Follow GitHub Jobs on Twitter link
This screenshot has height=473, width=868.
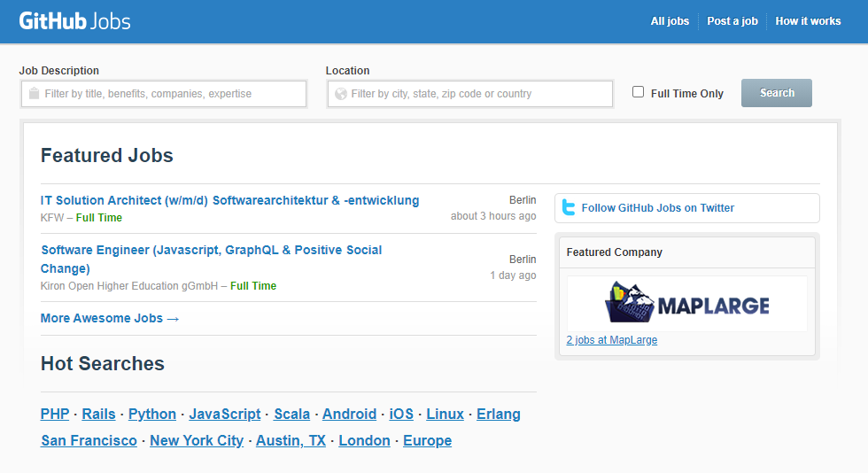pyautogui.click(x=657, y=208)
